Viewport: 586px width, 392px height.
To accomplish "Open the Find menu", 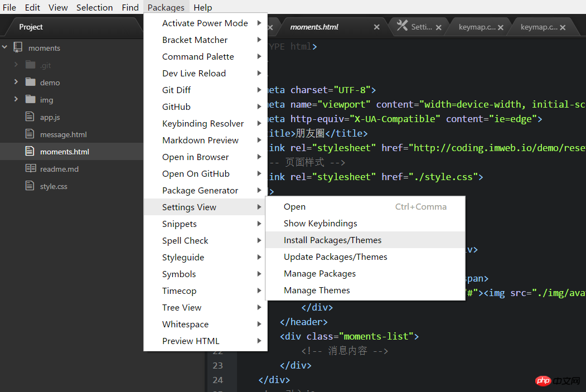I will [130, 7].
